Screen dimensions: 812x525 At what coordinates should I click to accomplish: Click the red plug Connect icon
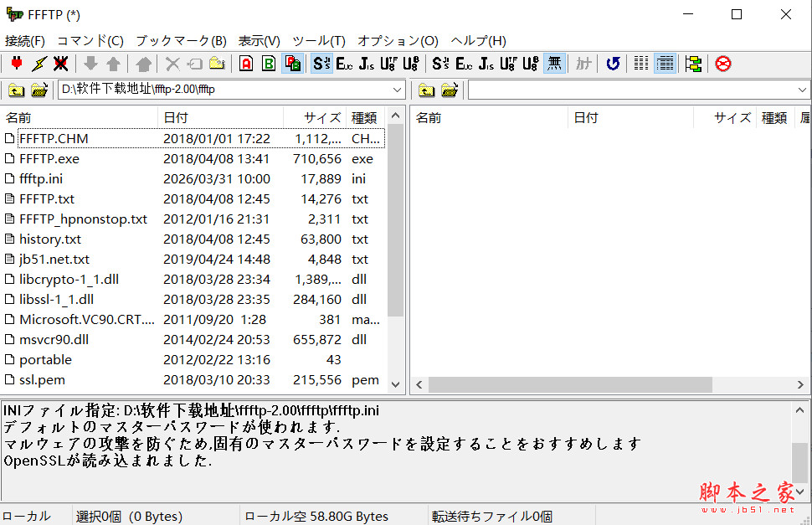(17, 64)
